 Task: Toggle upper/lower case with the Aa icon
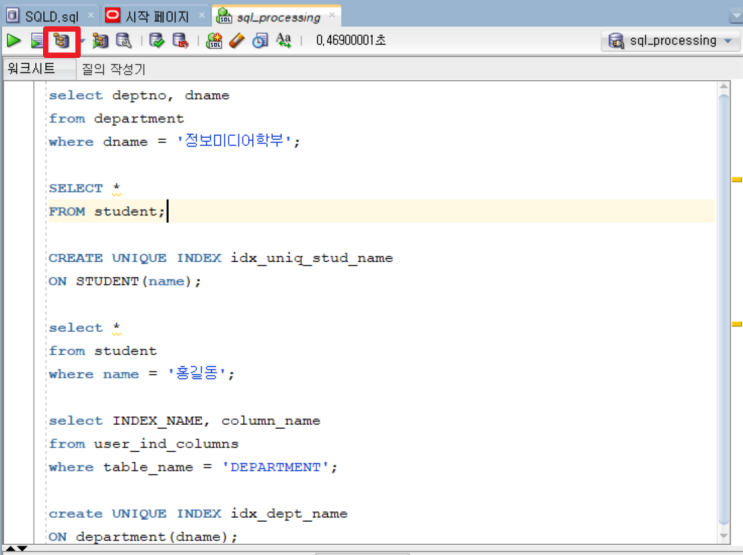283,40
